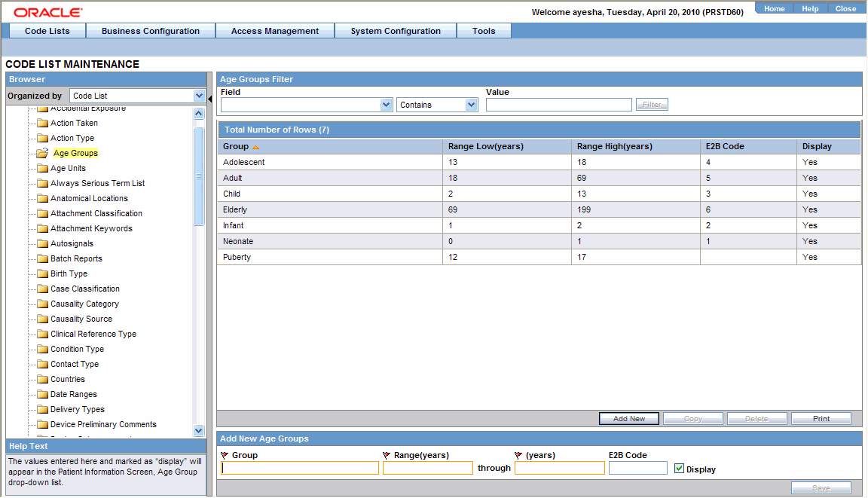The width and height of the screenshot is (868, 498).
Task: Click the Anatomical Locations folder icon
Action: point(43,198)
